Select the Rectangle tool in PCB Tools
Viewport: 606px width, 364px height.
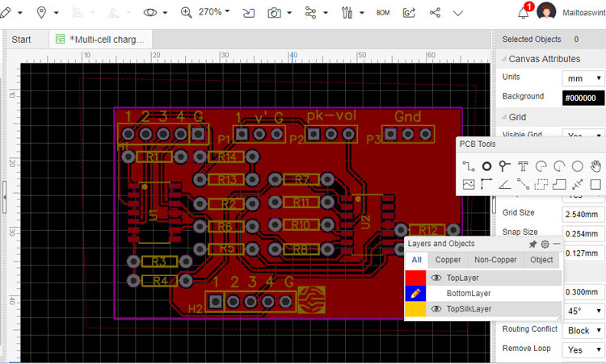[596, 185]
